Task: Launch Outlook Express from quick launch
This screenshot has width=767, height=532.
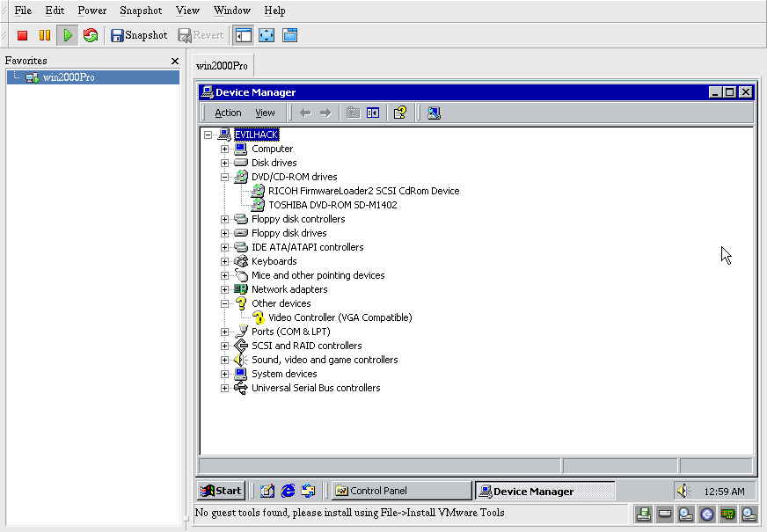Action: pyautogui.click(x=308, y=491)
